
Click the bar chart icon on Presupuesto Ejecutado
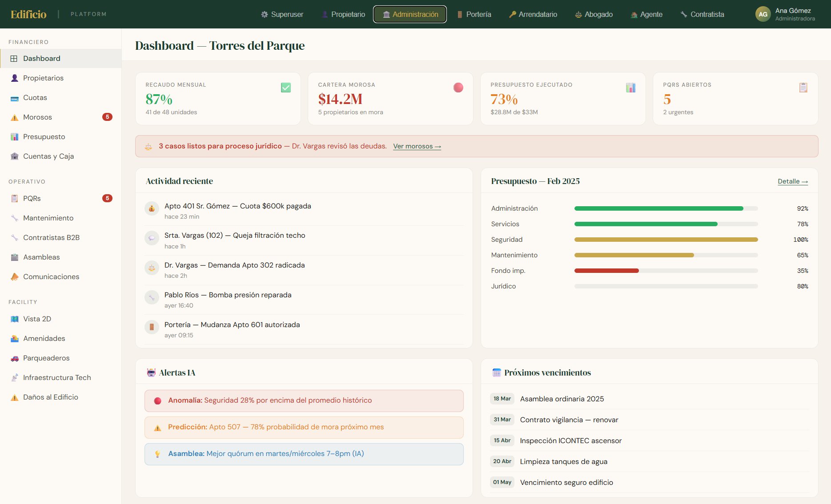(631, 88)
